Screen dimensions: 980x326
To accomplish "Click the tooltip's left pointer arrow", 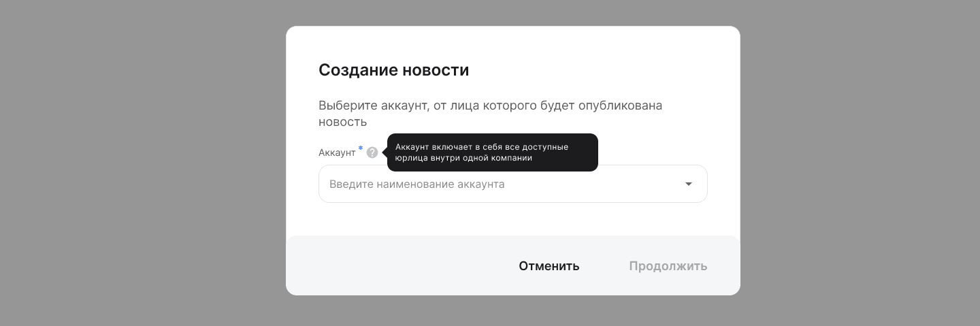I will coord(385,152).
